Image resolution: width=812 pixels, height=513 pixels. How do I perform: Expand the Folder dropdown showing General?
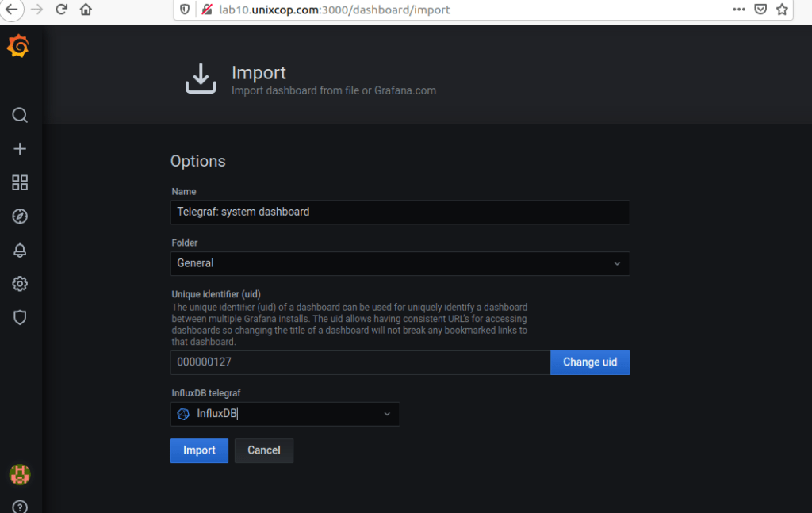pyautogui.click(x=400, y=263)
